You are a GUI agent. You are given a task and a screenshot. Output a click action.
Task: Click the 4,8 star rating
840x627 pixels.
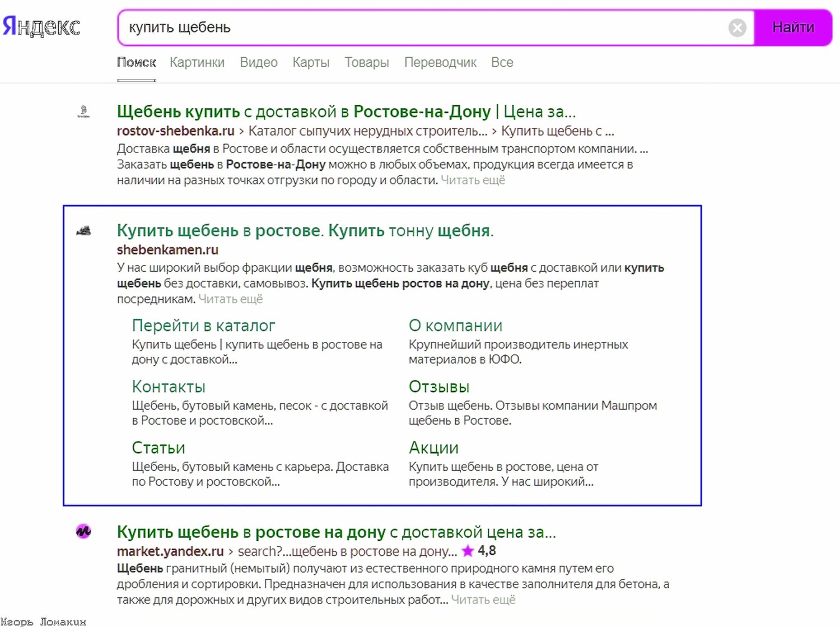click(x=479, y=551)
